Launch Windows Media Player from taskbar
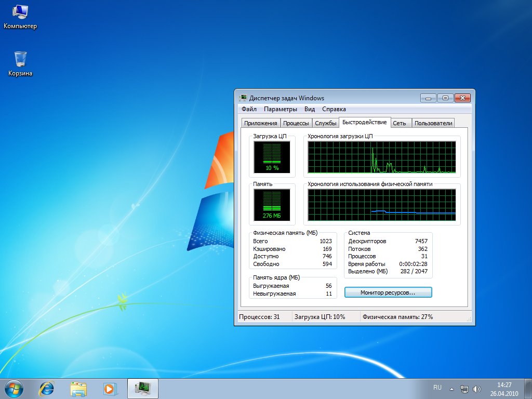 coord(110,388)
